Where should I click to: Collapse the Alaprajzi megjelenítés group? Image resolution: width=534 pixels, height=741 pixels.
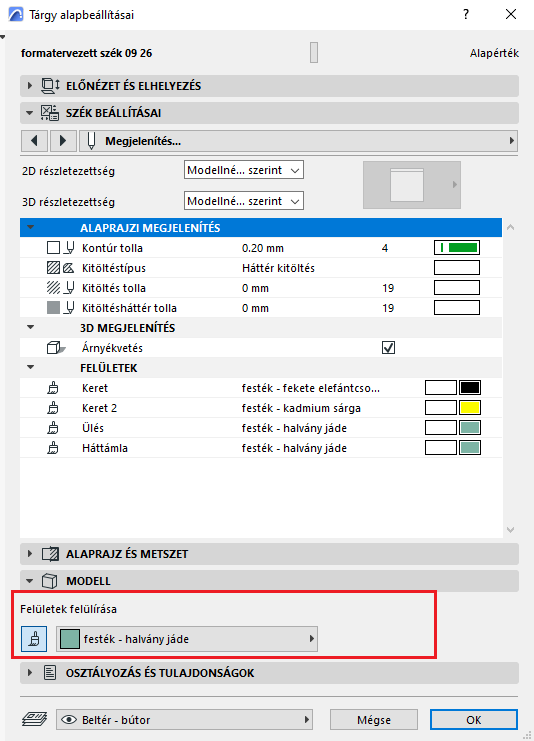(31, 227)
